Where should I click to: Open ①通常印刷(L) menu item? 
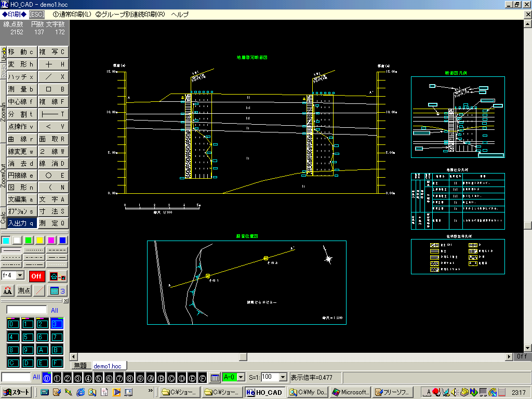(x=72, y=15)
